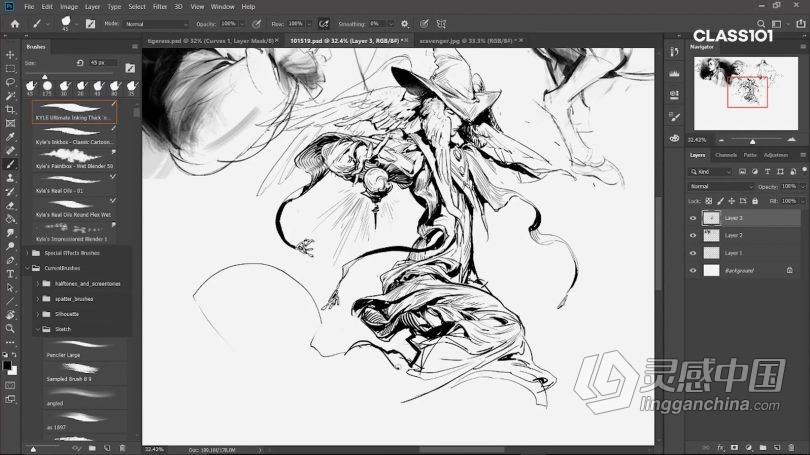This screenshot has height=455, width=810.
Task: Select Kyle's Paintbox Wet Blender 50 brush
Action: (x=74, y=160)
